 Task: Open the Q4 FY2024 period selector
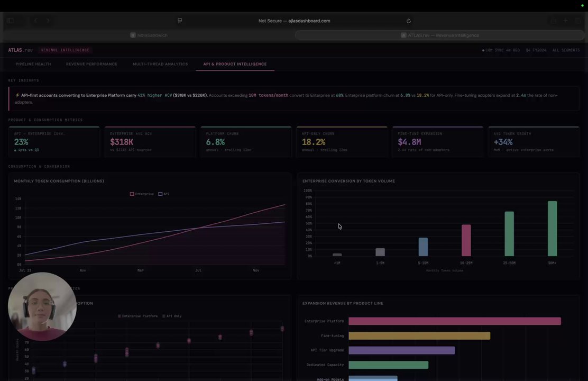point(536,50)
